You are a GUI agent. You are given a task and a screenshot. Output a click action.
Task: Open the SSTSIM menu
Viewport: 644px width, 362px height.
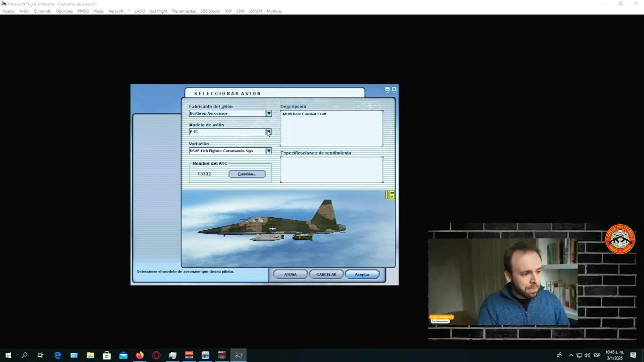255,11
